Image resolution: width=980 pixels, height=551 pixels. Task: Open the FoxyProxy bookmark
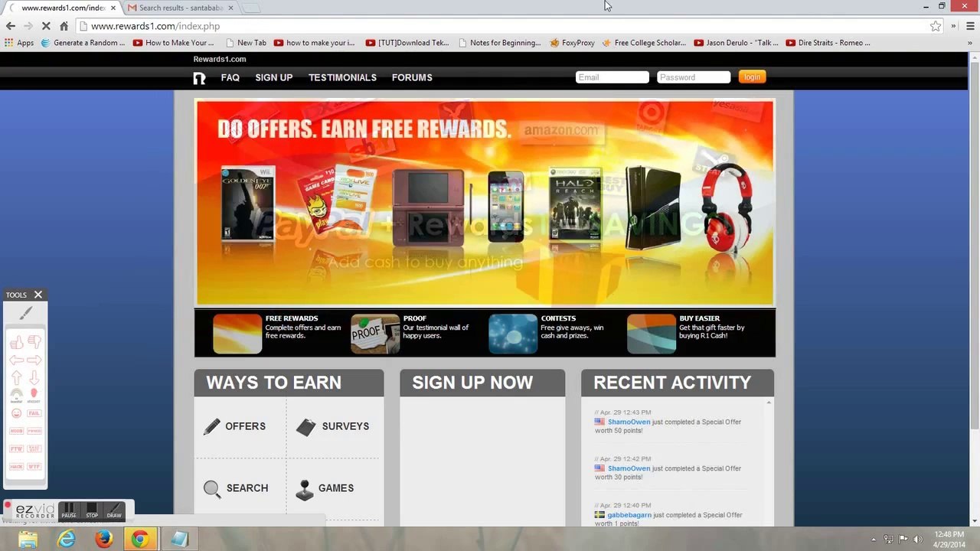(x=572, y=43)
